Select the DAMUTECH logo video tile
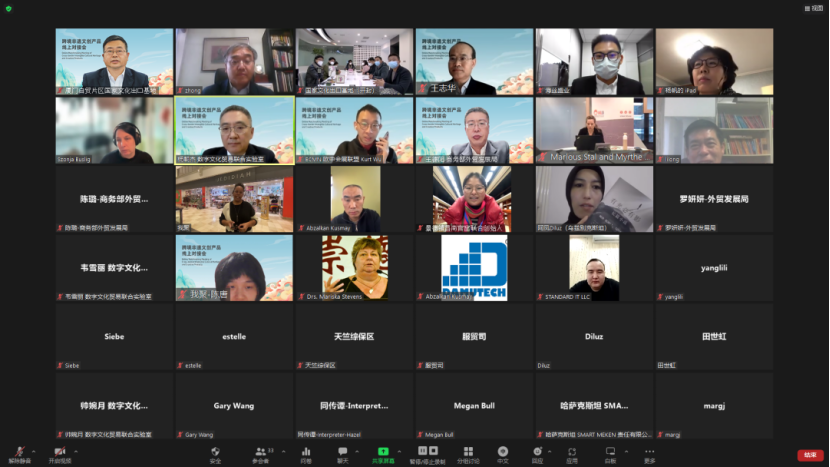Screen dimensions: 830x467 475,266
